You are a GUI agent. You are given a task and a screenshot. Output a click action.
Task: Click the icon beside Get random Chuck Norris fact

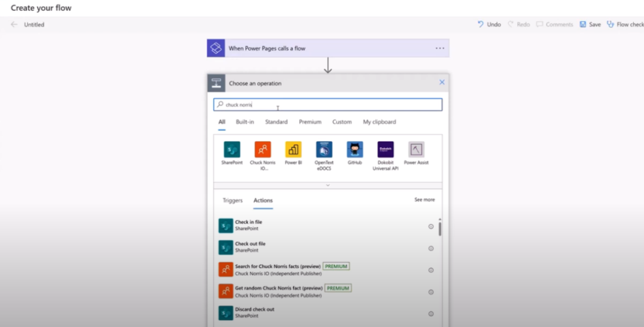click(226, 291)
